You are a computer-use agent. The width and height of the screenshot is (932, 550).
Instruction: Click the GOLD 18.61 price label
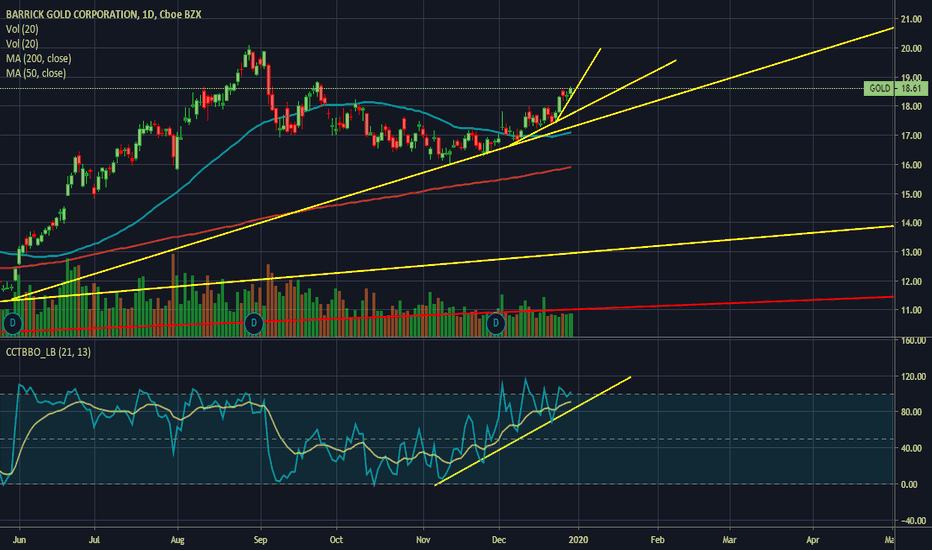(x=895, y=89)
